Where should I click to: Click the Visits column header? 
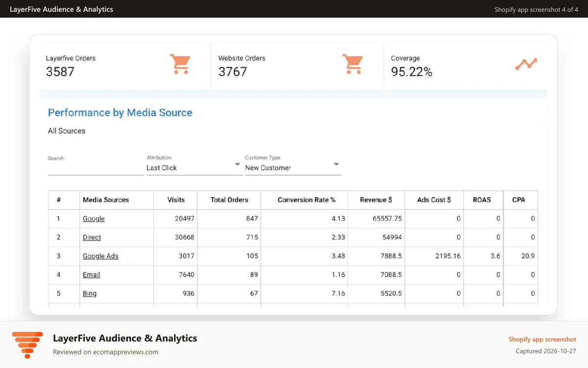coord(175,200)
